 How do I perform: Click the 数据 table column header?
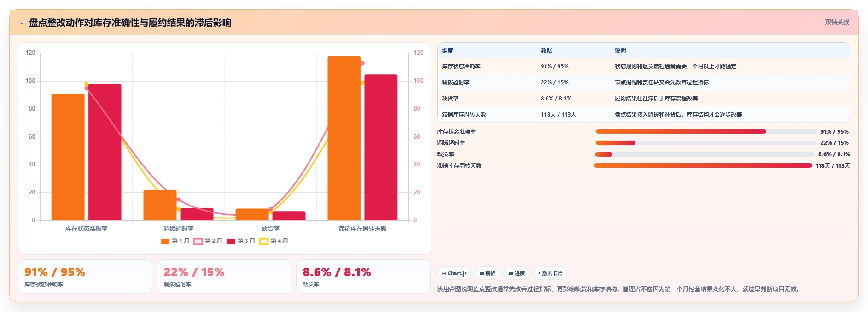[546, 51]
